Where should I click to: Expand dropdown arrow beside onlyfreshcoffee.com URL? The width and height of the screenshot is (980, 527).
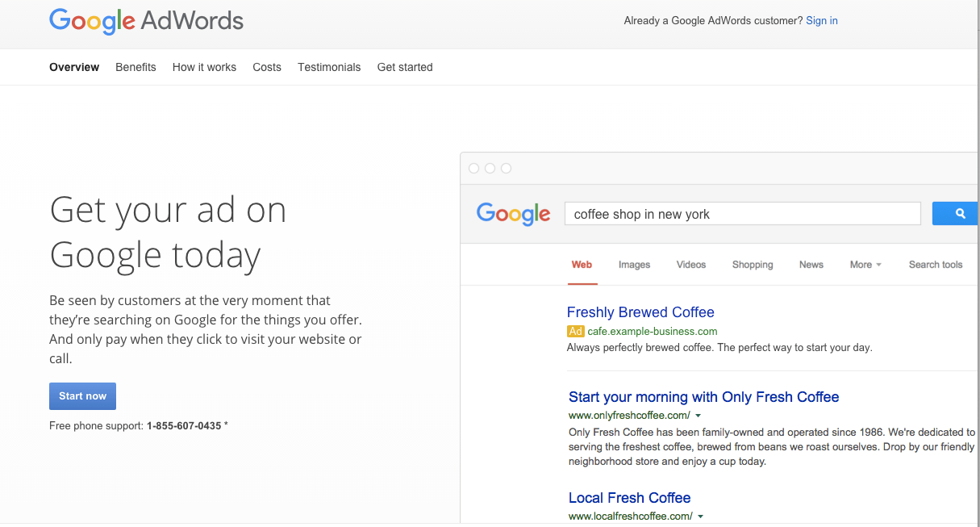698,416
